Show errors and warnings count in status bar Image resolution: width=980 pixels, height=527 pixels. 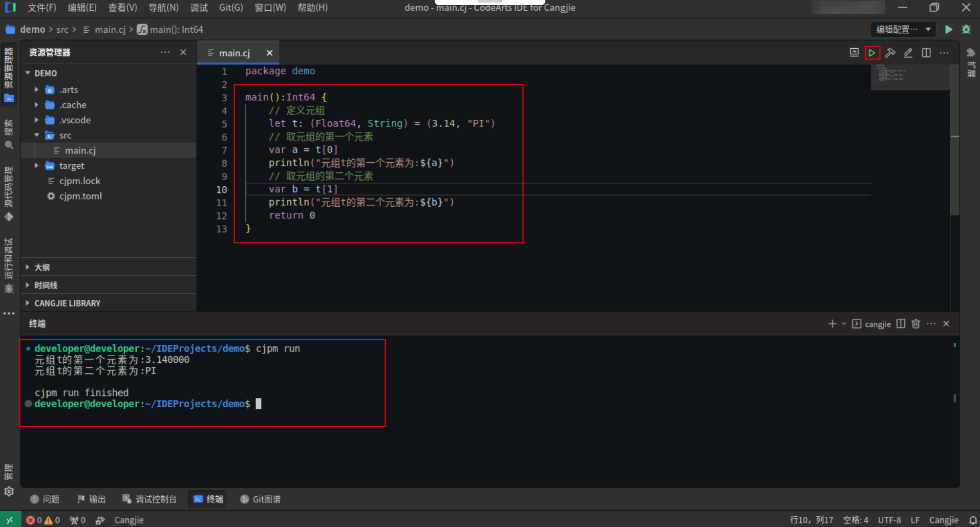[x=43, y=520]
